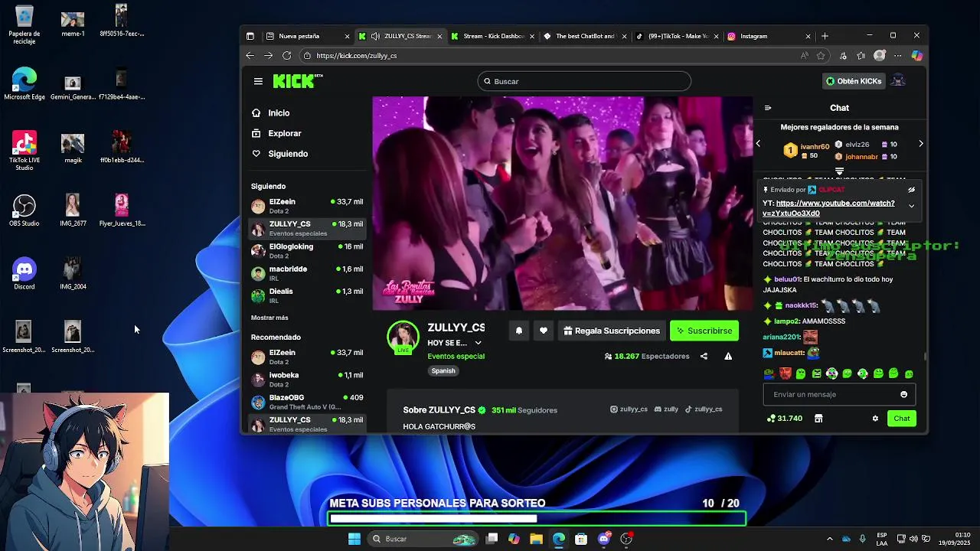The height and width of the screenshot is (551, 980).
Task: Expand pinned message chevron
Action: pos(911,206)
